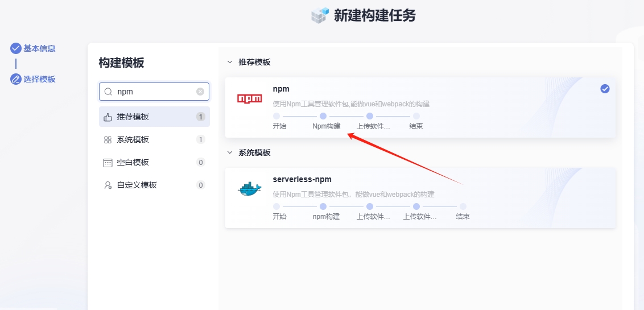The width and height of the screenshot is (644, 310).
Task: Collapse the 系统模板 section
Action: (x=230, y=152)
